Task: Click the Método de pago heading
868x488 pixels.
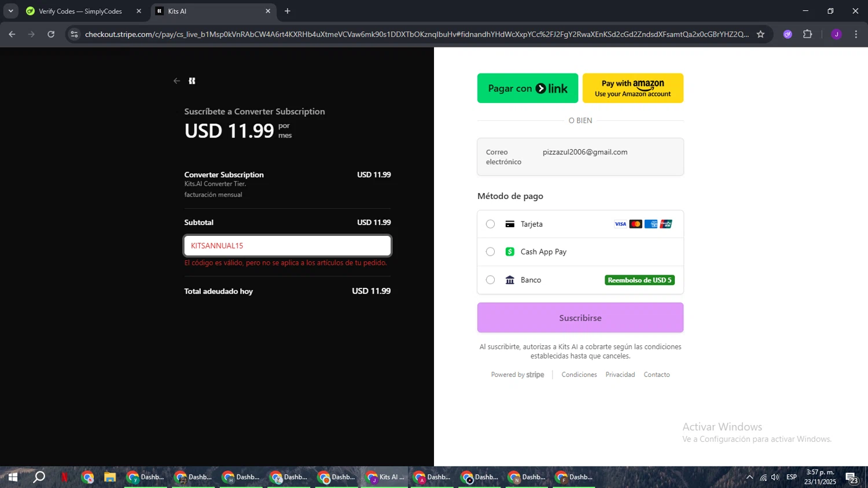Action: coord(510,196)
